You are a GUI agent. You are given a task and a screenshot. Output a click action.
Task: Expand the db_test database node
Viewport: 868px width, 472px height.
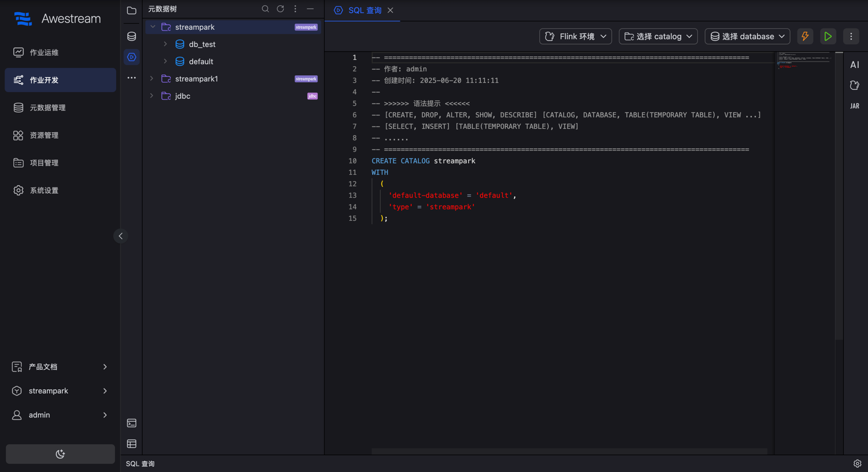click(x=165, y=44)
